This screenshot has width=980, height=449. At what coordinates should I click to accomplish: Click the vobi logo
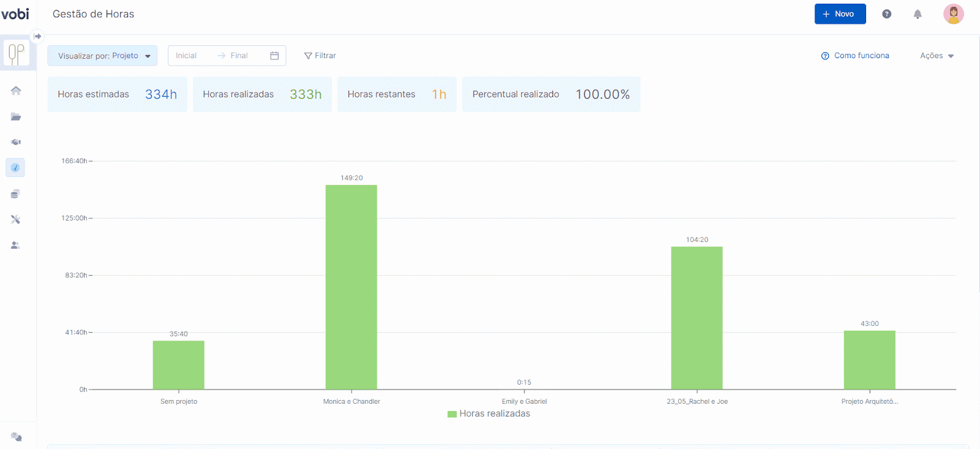pos(15,13)
